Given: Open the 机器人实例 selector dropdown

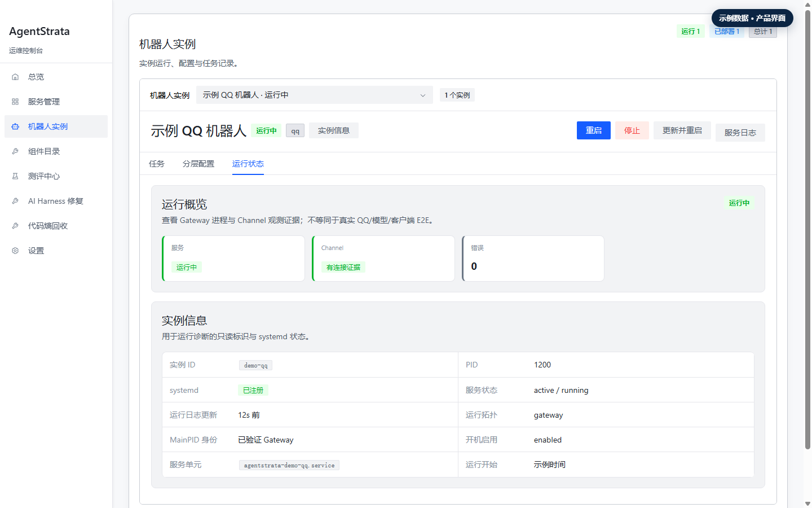Looking at the screenshot, I should tap(314, 95).
